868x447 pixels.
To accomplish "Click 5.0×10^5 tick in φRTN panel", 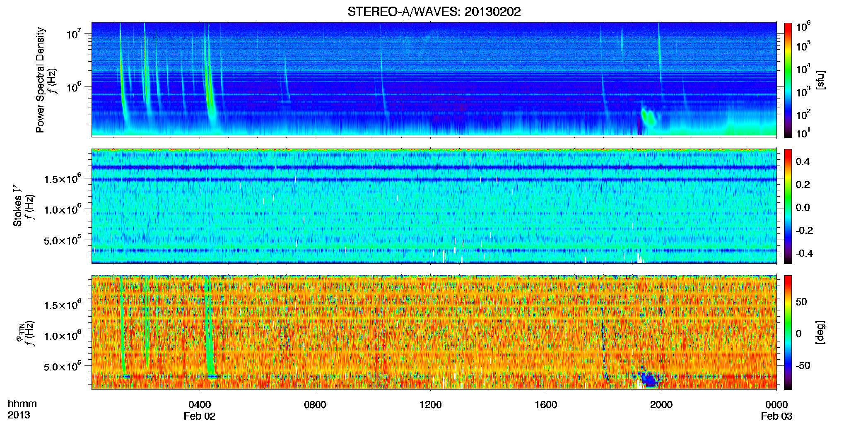I will tap(62, 366).
